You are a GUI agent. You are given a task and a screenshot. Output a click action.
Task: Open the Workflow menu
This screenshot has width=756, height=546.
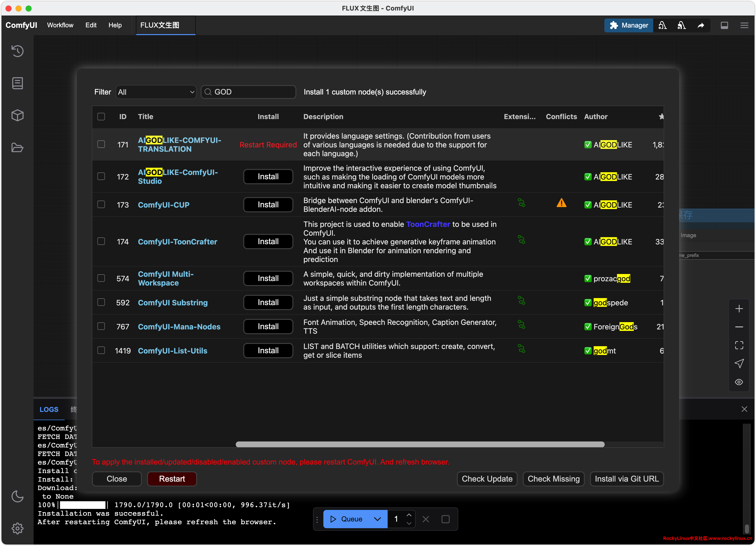pyautogui.click(x=60, y=25)
